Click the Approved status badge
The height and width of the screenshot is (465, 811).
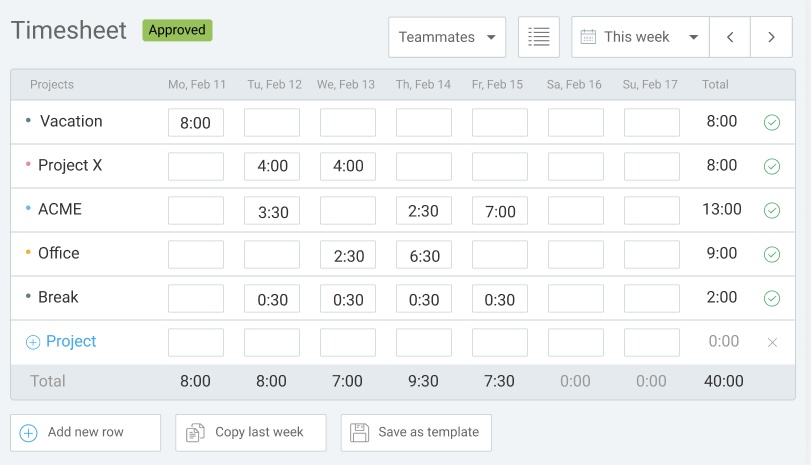[177, 30]
